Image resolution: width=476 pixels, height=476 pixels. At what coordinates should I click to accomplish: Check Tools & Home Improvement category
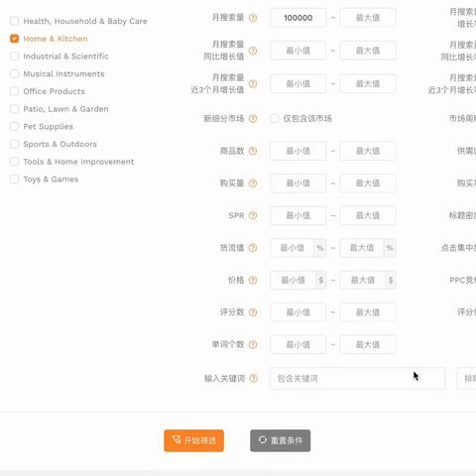click(x=14, y=162)
